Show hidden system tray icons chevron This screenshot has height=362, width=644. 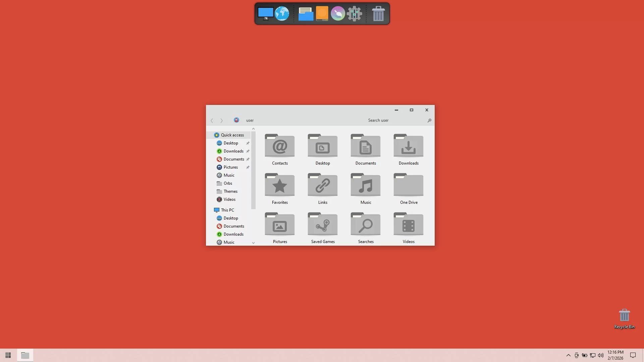point(568,355)
